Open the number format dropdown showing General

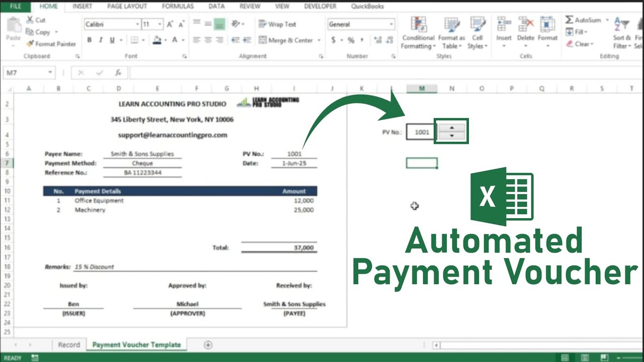(390, 24)
